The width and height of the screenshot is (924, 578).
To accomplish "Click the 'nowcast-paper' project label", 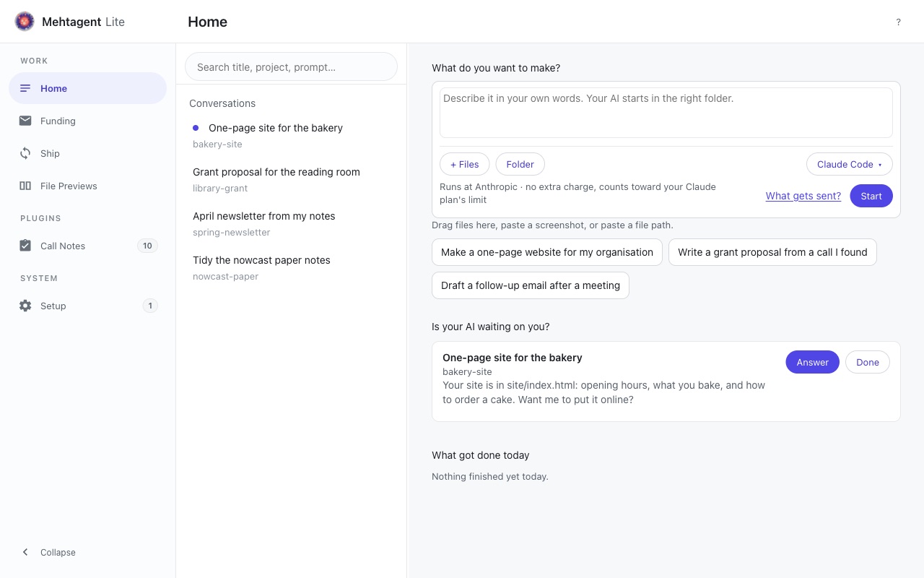I will [226, 276].
